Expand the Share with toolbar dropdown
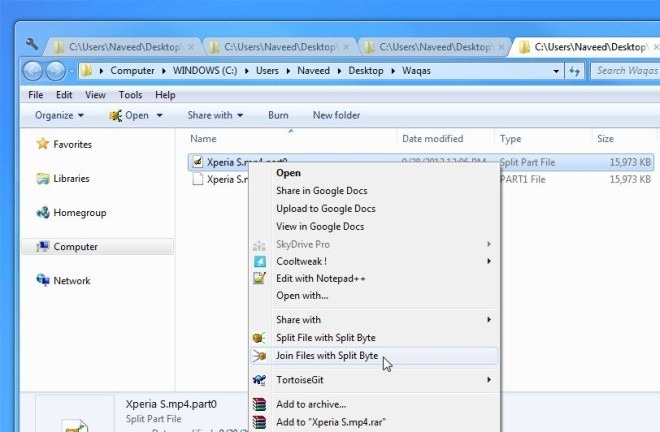Viewport: 660px width, 432px height. pyautogui.click(x=215, y=115)
